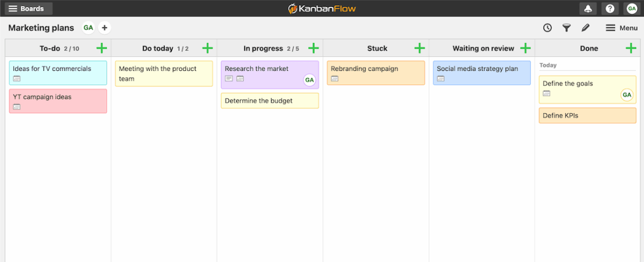Screen dimensions: 644x262
Task: Click the Done column header
Action: coord(588,48)
